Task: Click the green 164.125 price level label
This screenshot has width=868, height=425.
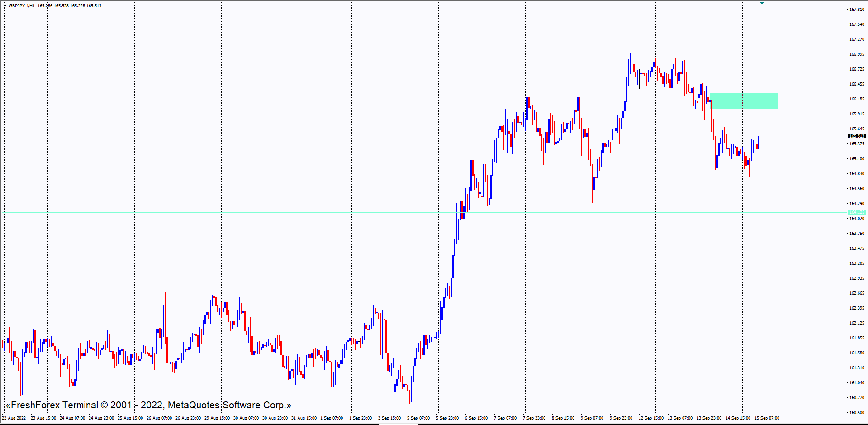Action: click(x=857, y=212)
